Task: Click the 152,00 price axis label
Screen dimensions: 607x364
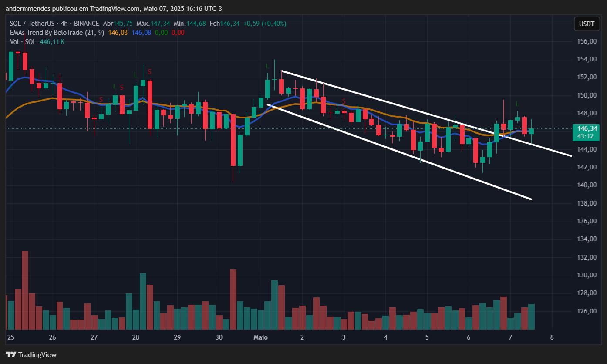Action: [x=587, y=77]
